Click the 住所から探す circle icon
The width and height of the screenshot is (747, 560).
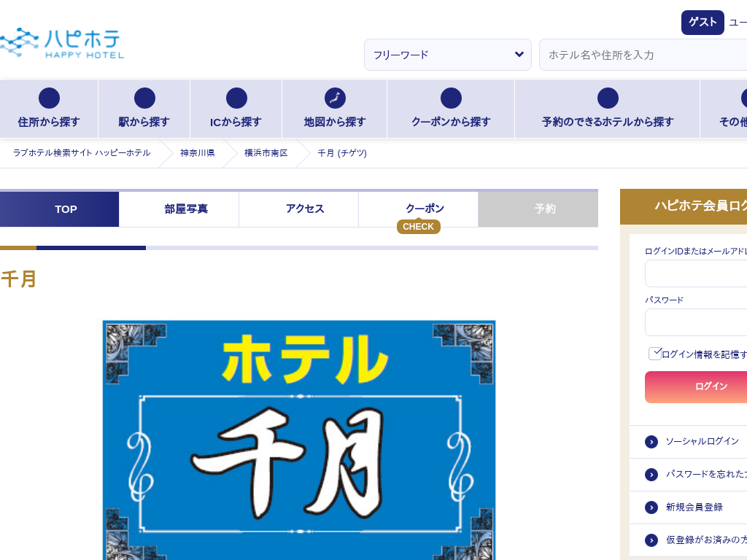(x=49, y=98)
